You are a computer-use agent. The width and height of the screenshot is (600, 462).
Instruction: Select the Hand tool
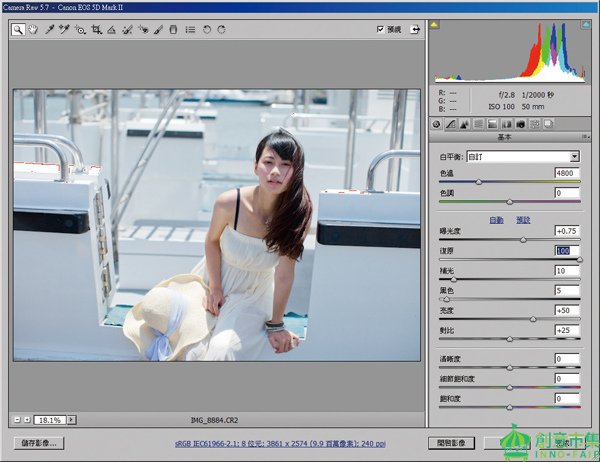[x=34, y=29]
